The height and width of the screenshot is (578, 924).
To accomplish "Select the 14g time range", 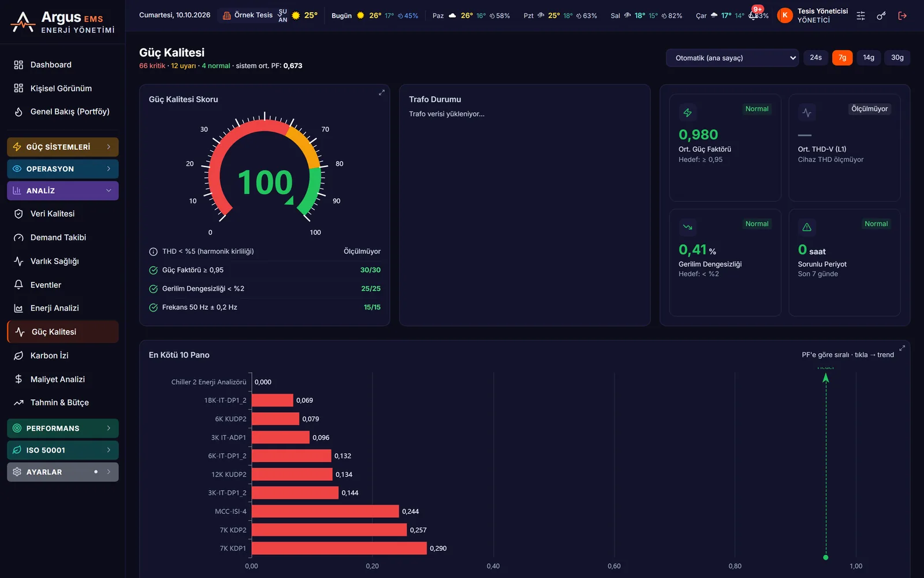I will tap(869, 58).
